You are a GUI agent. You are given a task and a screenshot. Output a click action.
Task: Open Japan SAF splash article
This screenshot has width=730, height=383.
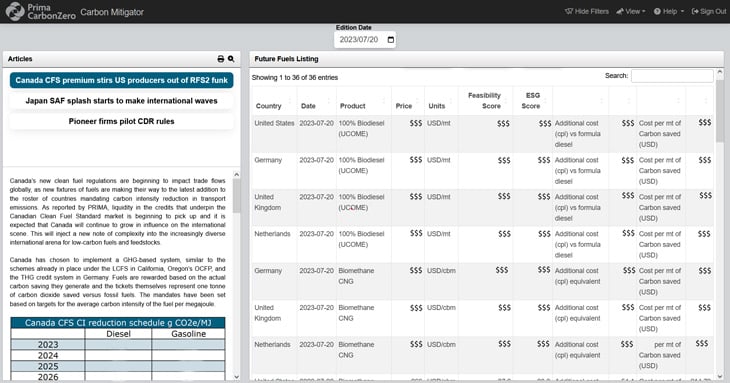click(122, 101)
